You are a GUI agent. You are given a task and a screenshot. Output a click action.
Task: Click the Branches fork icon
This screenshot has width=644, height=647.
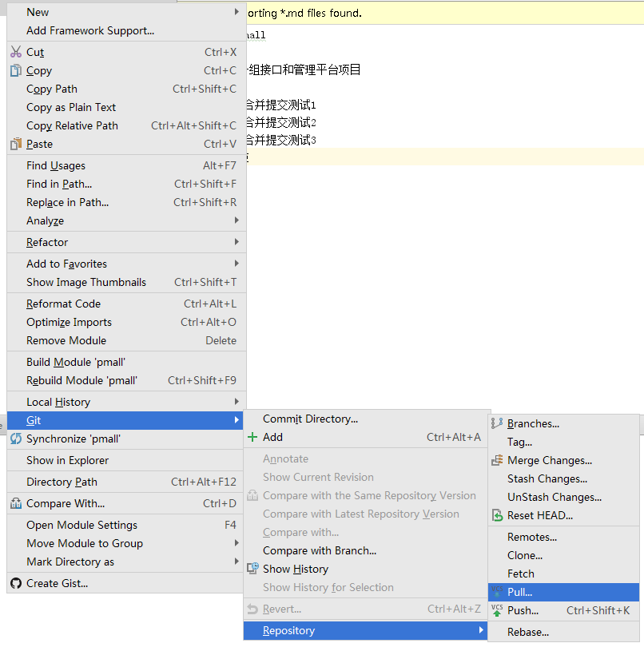coord(497,423)
